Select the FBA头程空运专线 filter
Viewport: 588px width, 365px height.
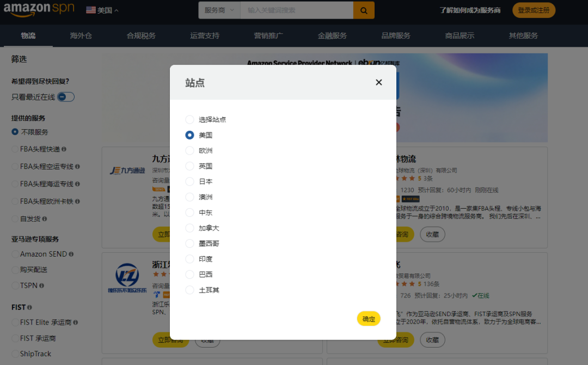click(15, 167)
